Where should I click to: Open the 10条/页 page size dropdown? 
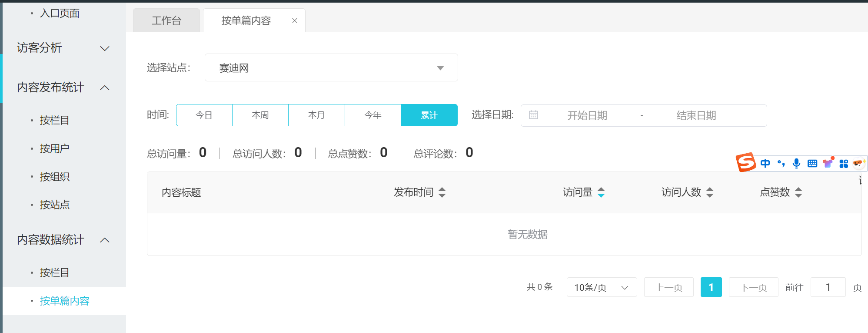point(602,287)
